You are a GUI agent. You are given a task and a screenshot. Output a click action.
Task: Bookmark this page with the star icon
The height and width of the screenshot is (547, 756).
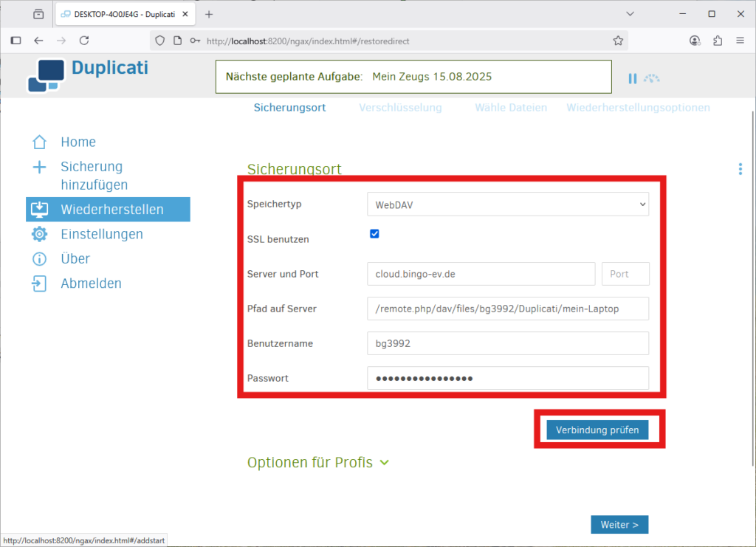618,41
